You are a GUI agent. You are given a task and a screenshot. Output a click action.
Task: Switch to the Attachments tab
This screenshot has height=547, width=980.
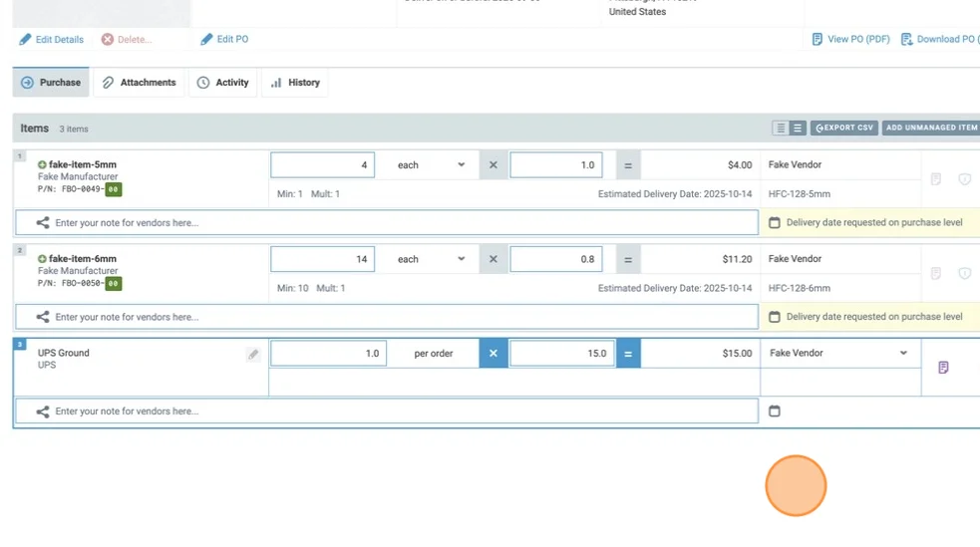139,83
